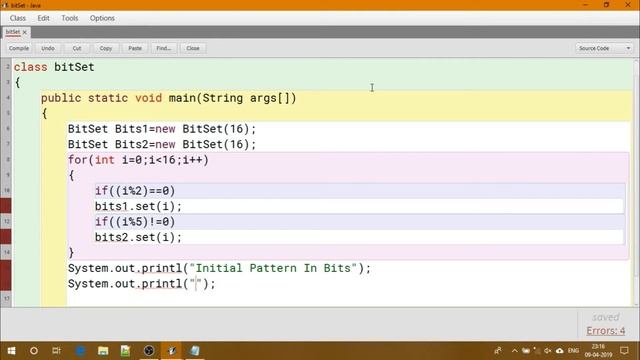Click the Cut button
640x360 pixels.
(x=77, y=48)
